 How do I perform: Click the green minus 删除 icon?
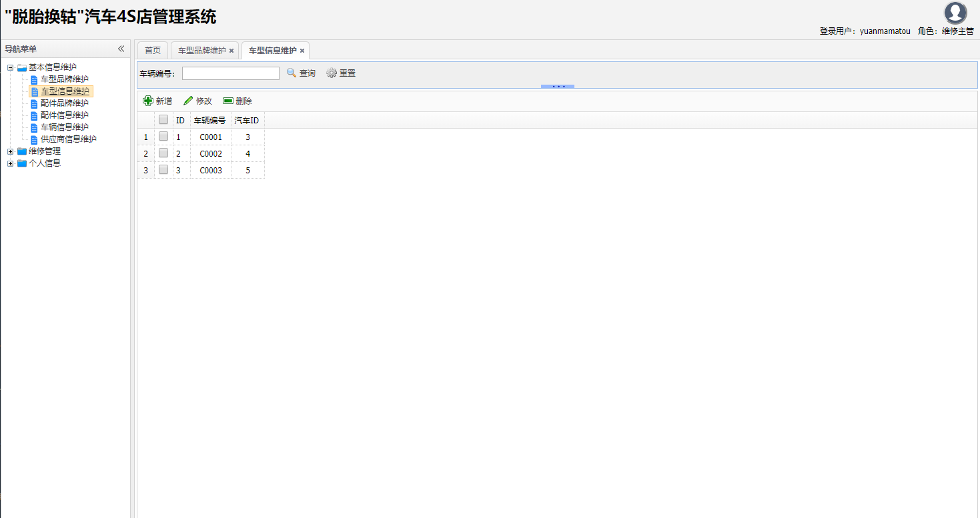coord(228,101)
